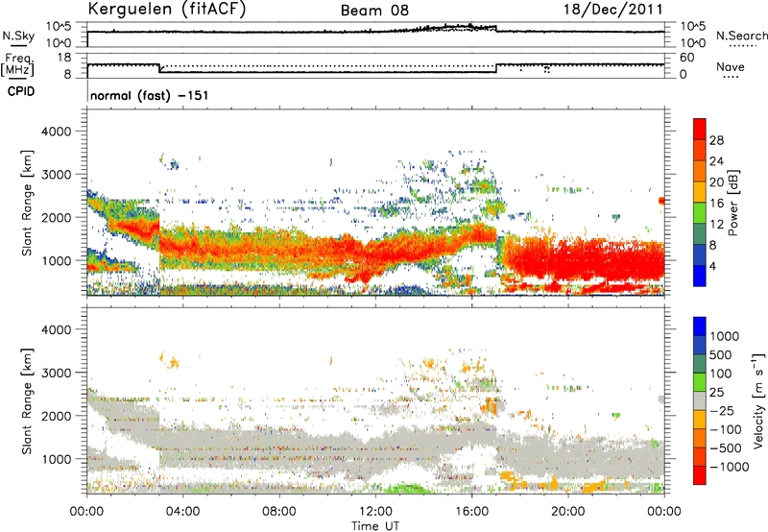Click the 'N.Sky' legend label
Viewport: 768px width, 532px height.
click(x=18, y=36)
